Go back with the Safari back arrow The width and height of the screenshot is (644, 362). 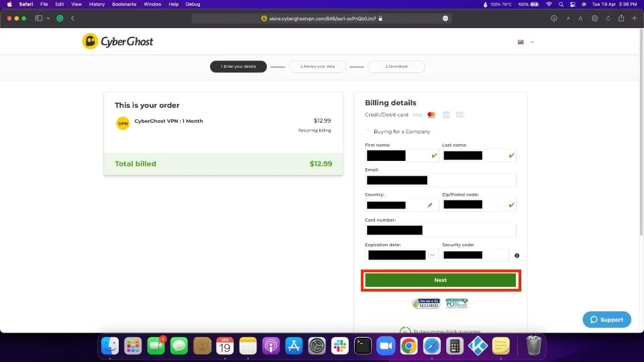point(72,18)
